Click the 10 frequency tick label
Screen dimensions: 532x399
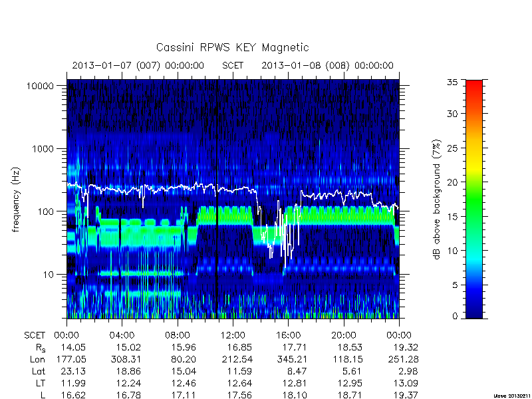click(49, 274)
